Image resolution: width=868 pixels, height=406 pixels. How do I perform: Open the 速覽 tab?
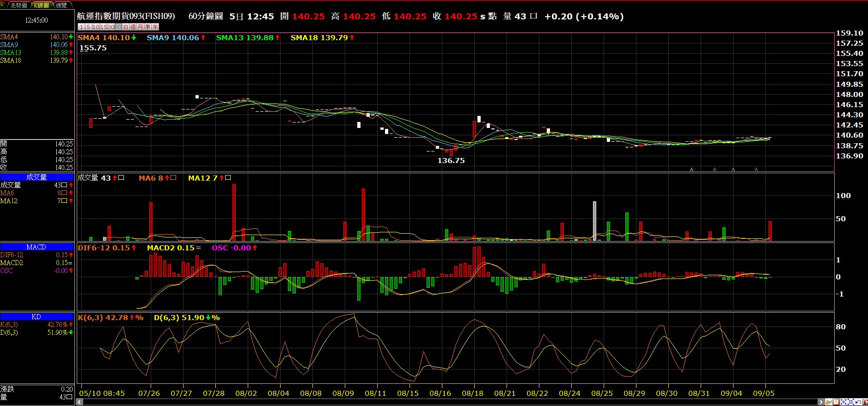click(61, 5)
